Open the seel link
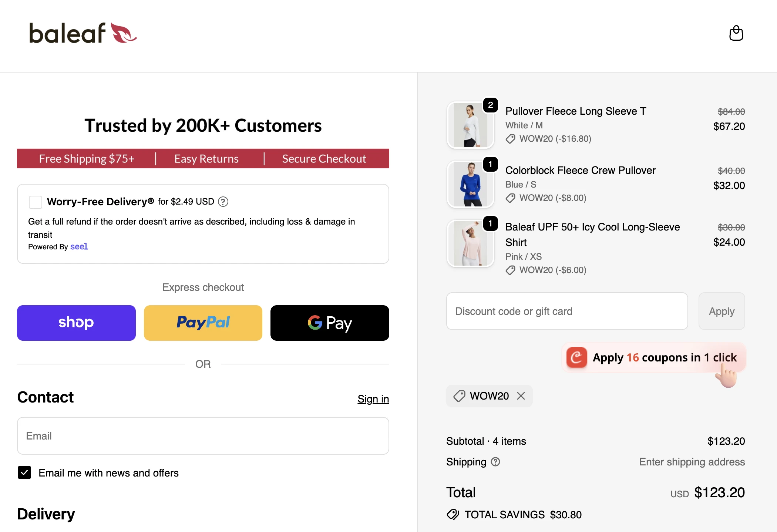 pyautogui.click(x=79, y=246)
